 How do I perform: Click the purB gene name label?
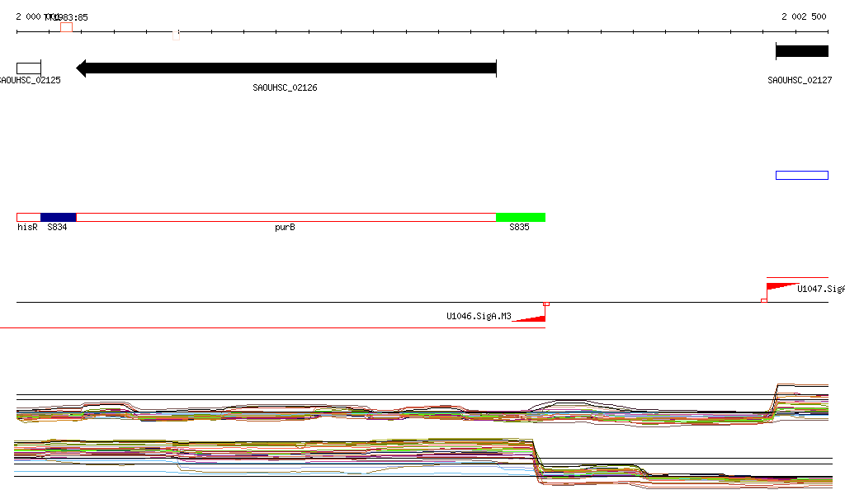(x=285, y=227)
